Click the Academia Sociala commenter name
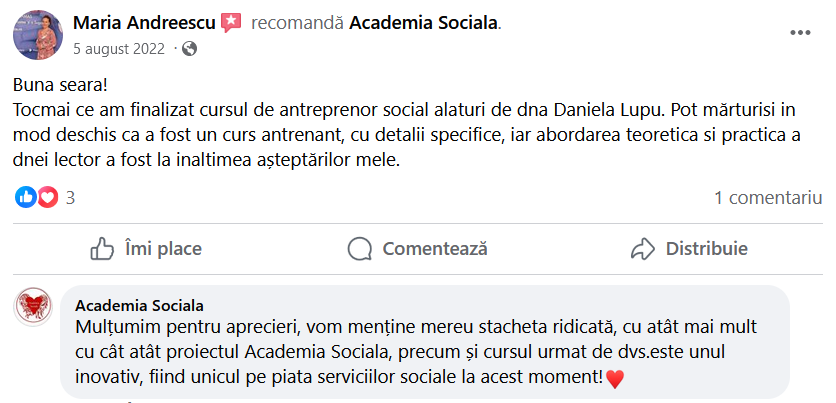 click(x=139, y=304)
